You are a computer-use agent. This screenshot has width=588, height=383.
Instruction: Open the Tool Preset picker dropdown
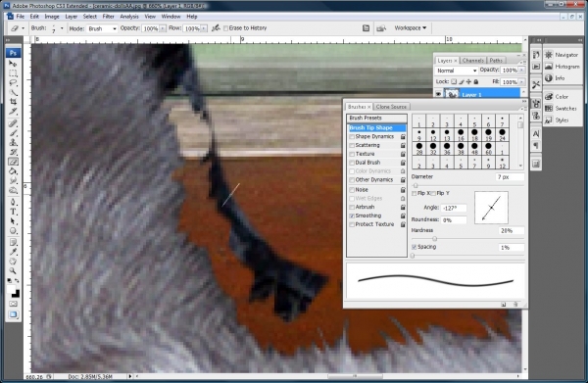tap(18, 28)
